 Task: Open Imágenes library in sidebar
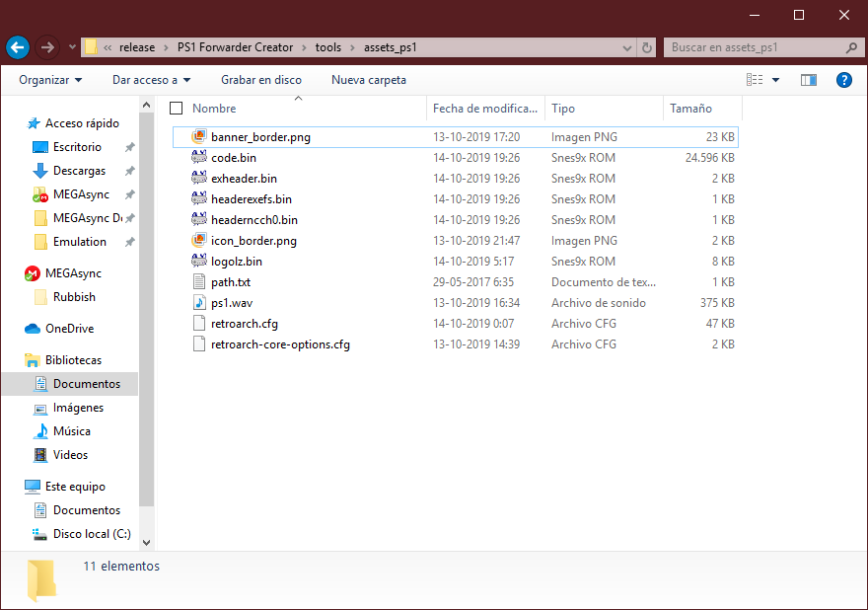tap(78, 408)
